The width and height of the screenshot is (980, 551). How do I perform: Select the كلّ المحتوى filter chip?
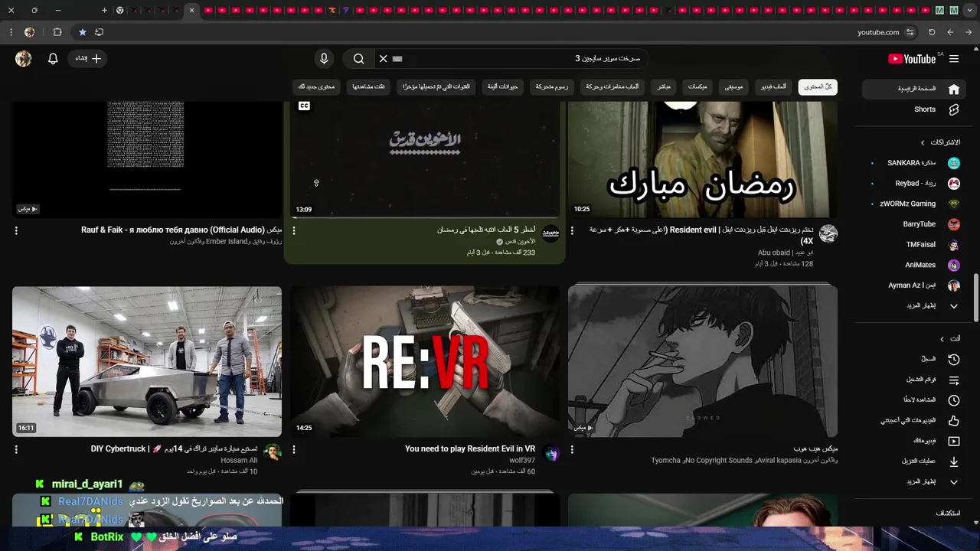(x=818, y=87)
